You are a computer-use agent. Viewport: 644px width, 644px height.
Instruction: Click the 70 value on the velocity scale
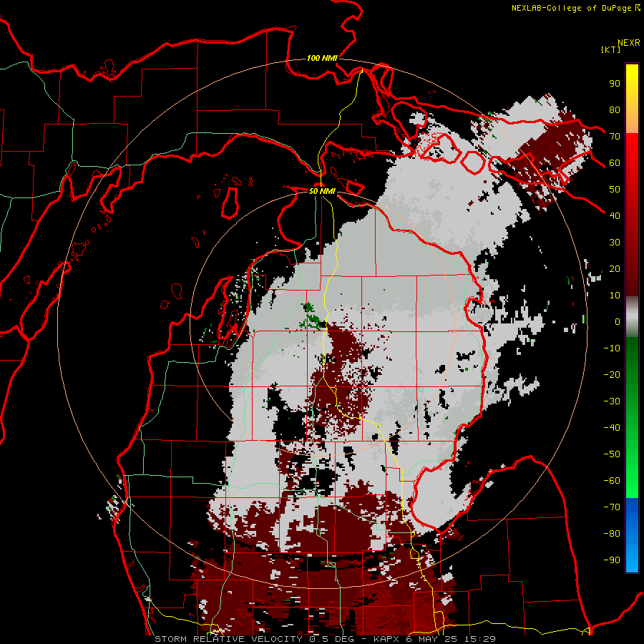[x=615, y=137]
